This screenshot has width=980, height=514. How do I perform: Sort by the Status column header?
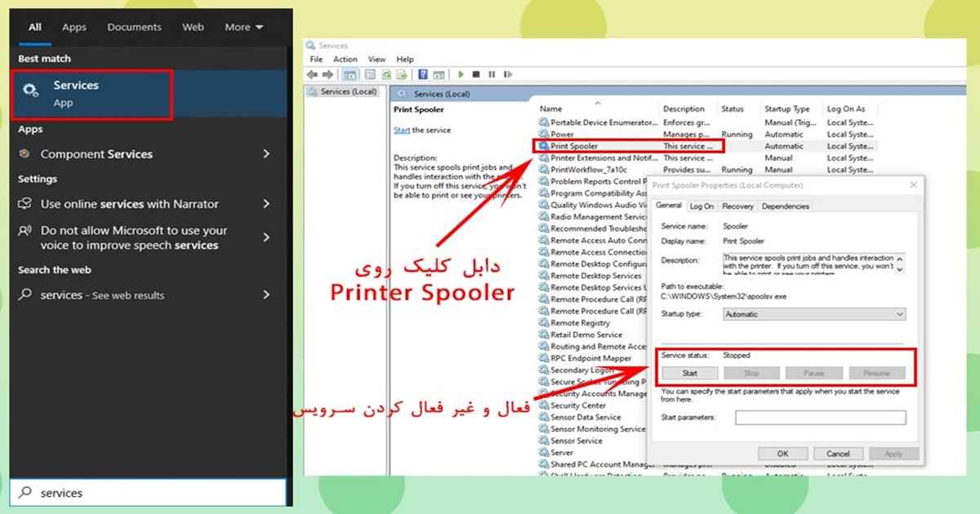point(733,109)
